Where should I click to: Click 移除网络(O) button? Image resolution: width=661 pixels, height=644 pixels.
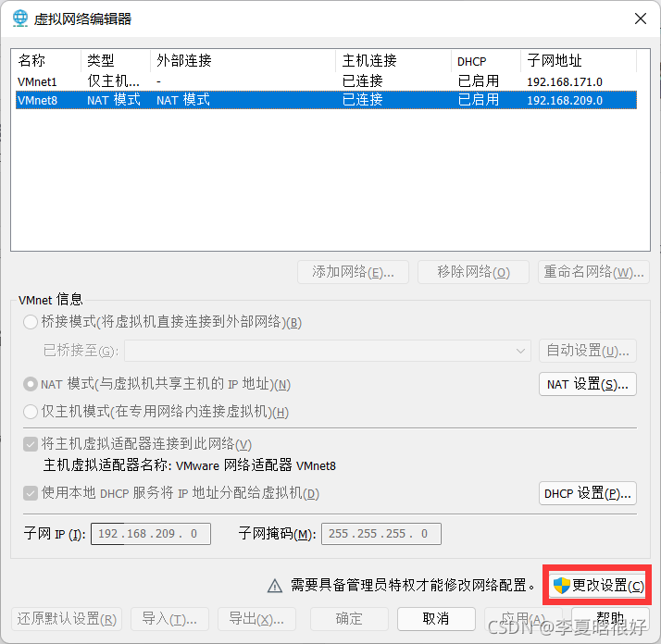pos(473,272)
